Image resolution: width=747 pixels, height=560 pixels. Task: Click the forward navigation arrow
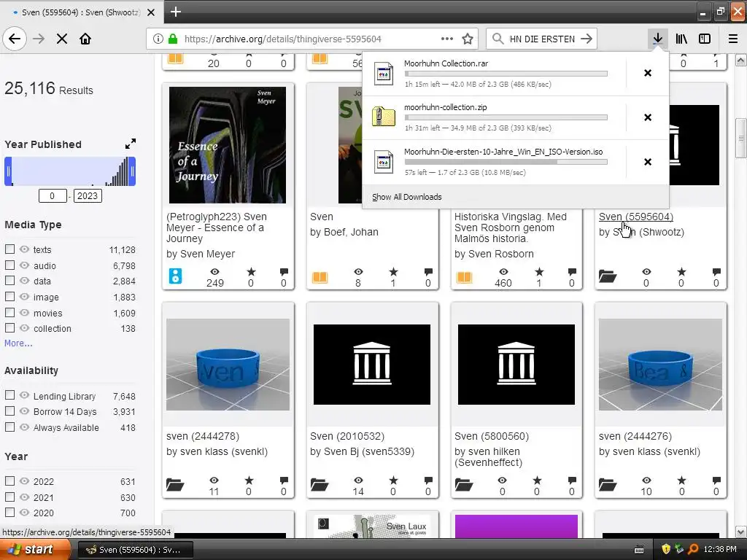(x=39, y=39)
